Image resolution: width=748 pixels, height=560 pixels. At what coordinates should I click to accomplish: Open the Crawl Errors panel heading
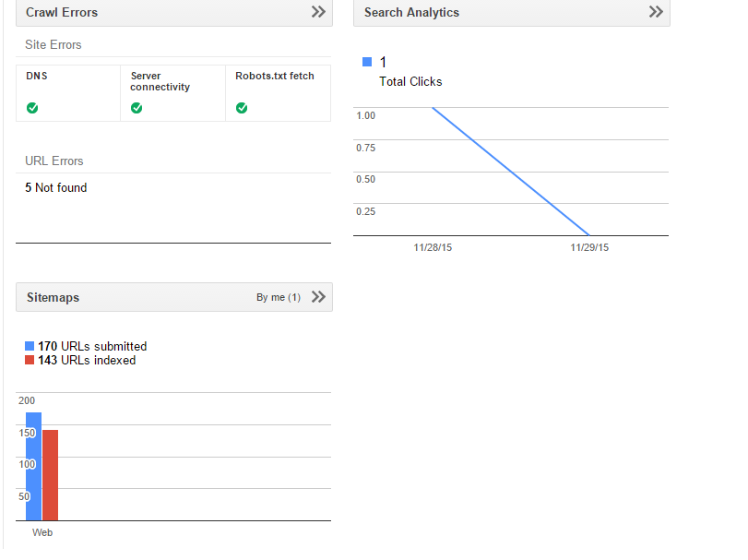tap(62, 12)
